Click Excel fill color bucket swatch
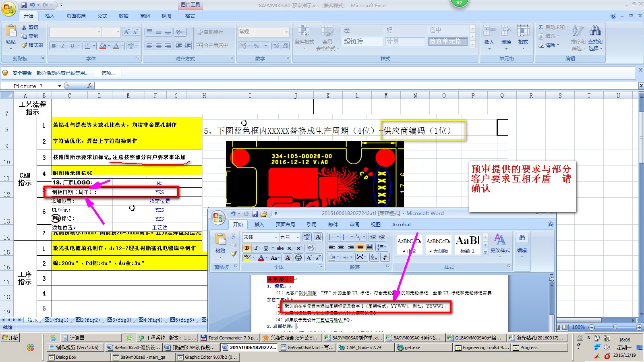This screenshot has width=644, height=362. click(x=103, y=46)
